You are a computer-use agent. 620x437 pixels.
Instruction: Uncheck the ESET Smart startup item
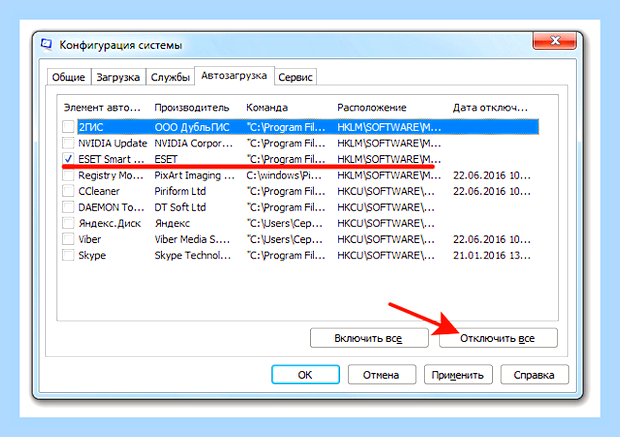68,159
